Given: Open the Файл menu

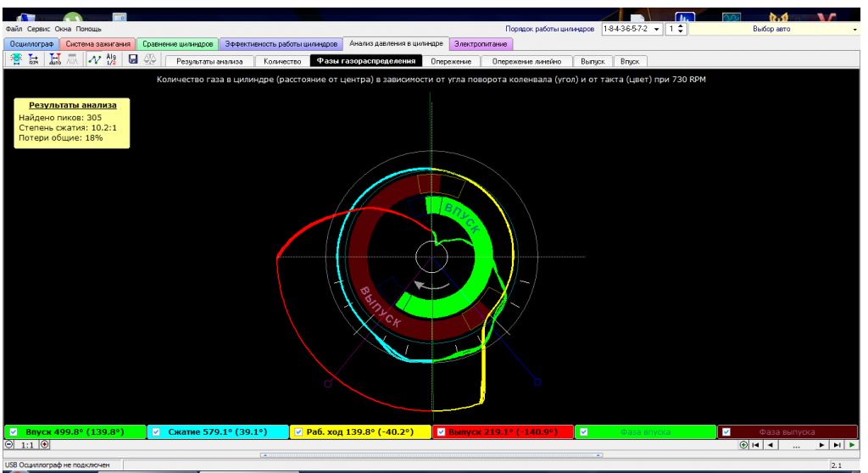Looking at the screenshot, I should [14, 29].
